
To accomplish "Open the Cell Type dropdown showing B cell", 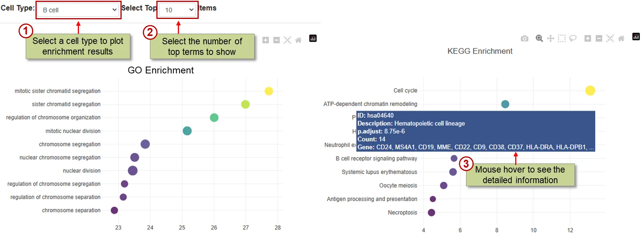I will tap(79, 10).
